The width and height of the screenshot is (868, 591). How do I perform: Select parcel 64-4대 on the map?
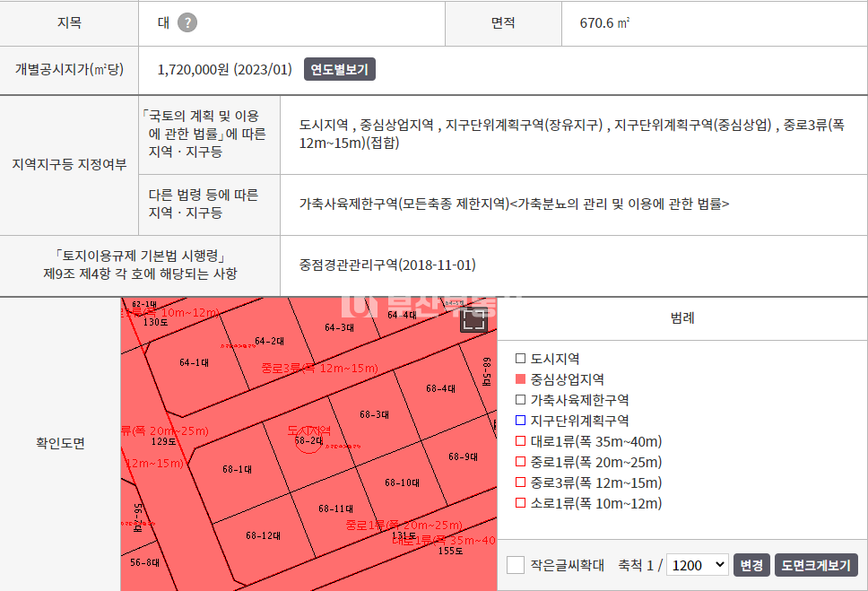click(x=402, y=315)
